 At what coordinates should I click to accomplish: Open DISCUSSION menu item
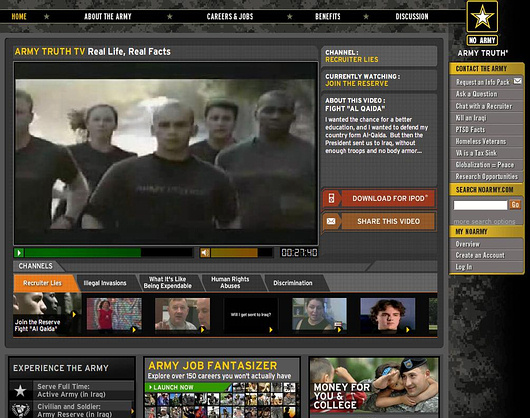[x=412, y=17]
